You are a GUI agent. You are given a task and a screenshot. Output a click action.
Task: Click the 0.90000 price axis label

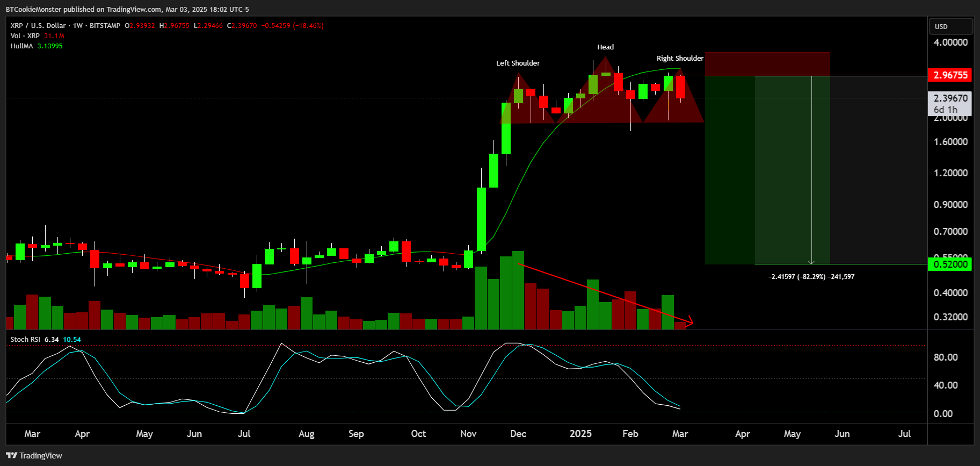950,204
